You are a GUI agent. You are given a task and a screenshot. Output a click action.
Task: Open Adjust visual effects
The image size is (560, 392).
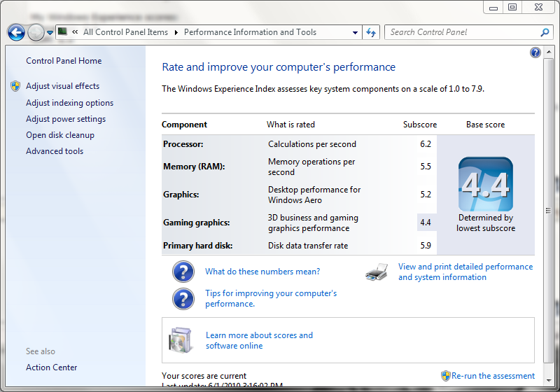click(62, 86)
